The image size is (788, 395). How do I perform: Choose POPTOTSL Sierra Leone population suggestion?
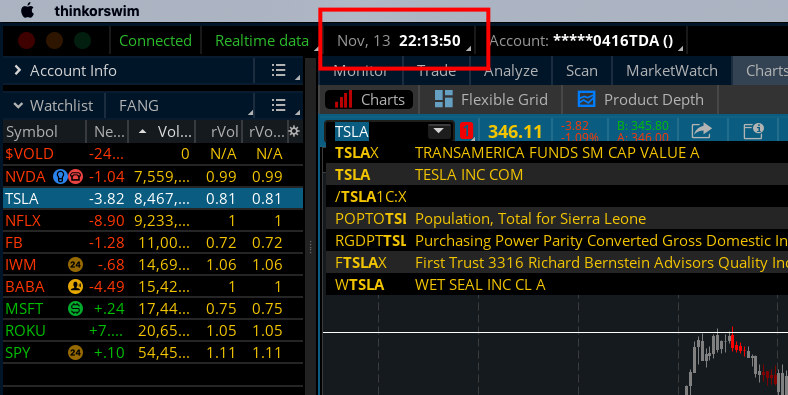pos(557,219)
